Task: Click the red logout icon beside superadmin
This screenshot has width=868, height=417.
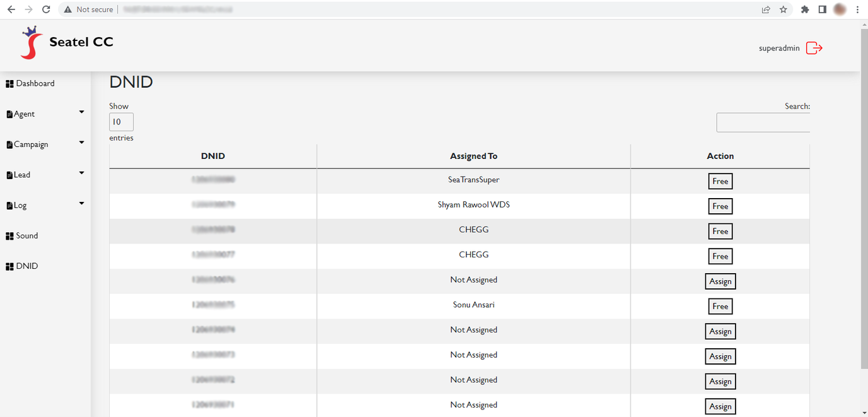Action: click(x=814, y=48)
